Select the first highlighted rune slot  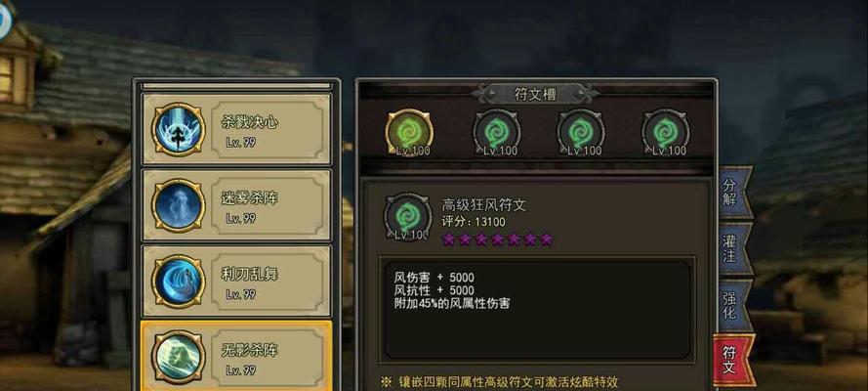(409, 132)
